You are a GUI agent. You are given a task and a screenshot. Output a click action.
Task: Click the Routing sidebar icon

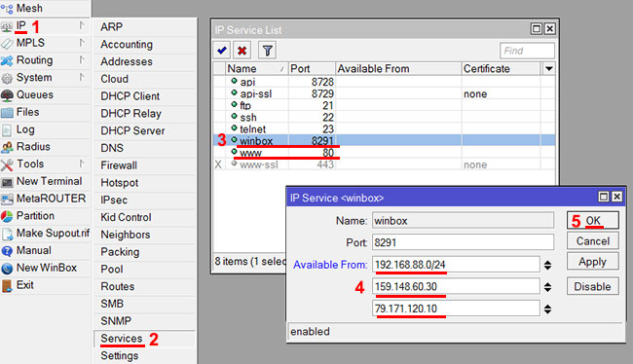(7, 60)
